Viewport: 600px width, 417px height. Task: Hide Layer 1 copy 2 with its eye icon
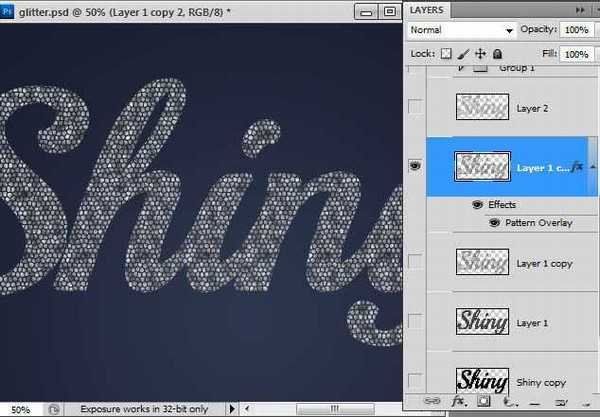(x=415, y=166)
